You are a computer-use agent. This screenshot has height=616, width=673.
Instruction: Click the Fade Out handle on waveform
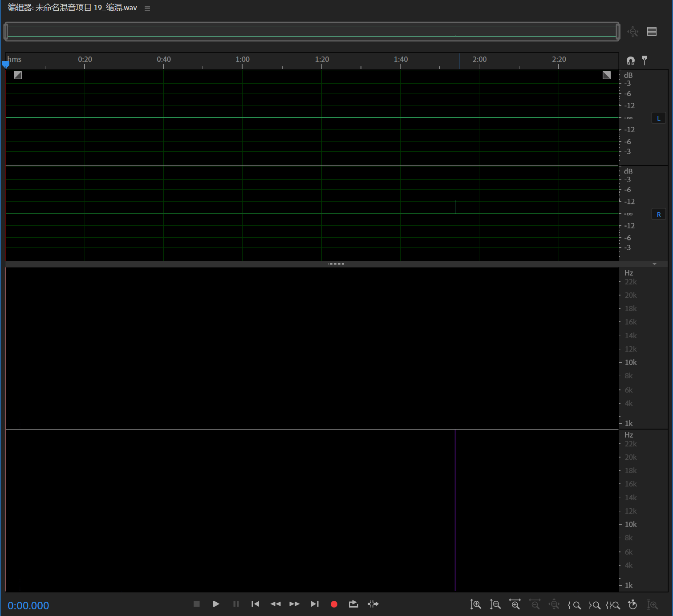tap(606, 75)
